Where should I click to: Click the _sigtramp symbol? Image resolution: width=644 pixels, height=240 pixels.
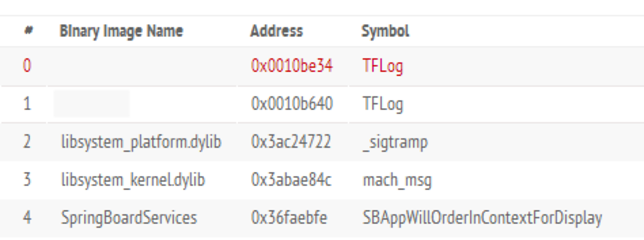coord(395,143)
